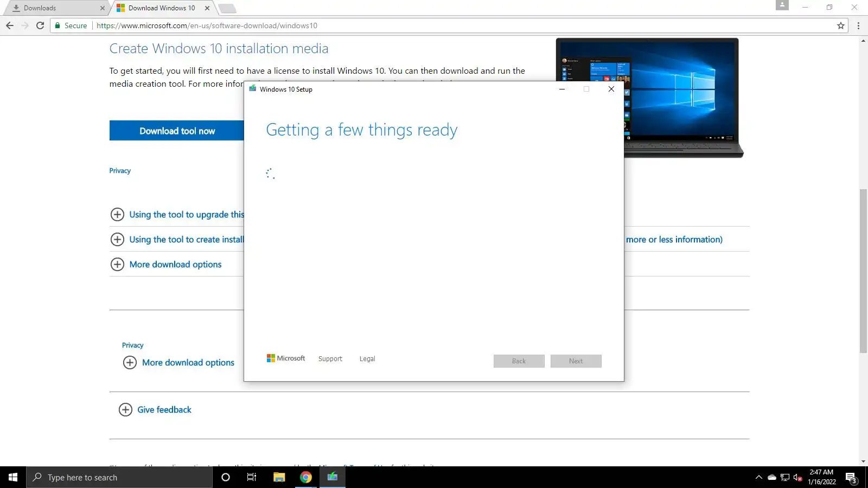Restore down the Chrome window
This screenshot has height=488, width=868.
coord(829,8)
